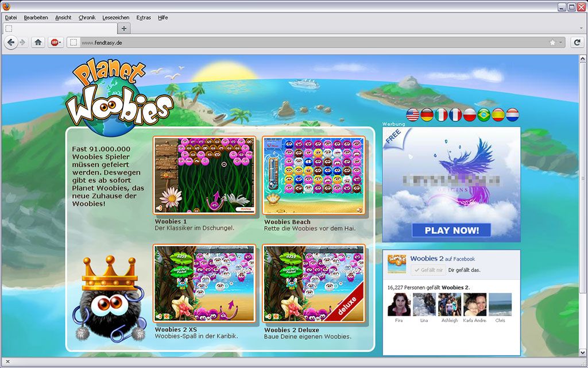Click Karla Andre's Facebook profile picture
Screen dimensions: 588x368
click(475, 305)
